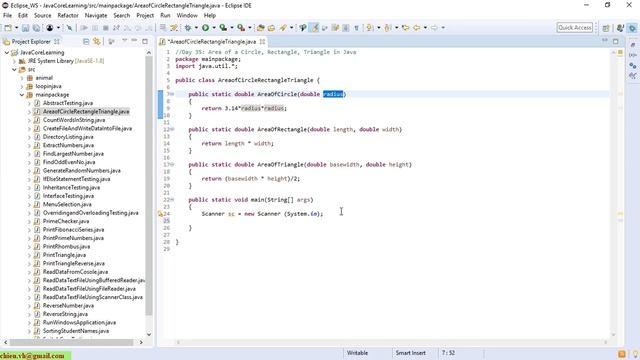Jump to Previous Annotation icon
Screen dimensions: 640x360
pos(388,28)
